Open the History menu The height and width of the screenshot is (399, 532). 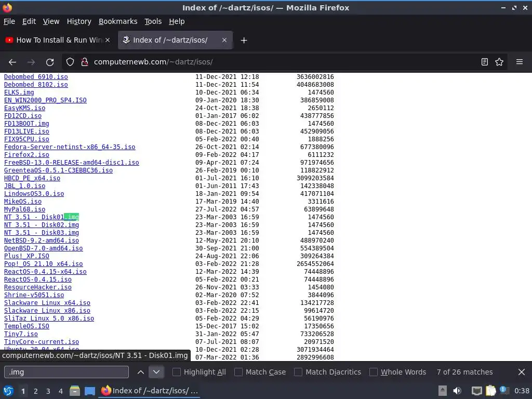pos(79,21)
